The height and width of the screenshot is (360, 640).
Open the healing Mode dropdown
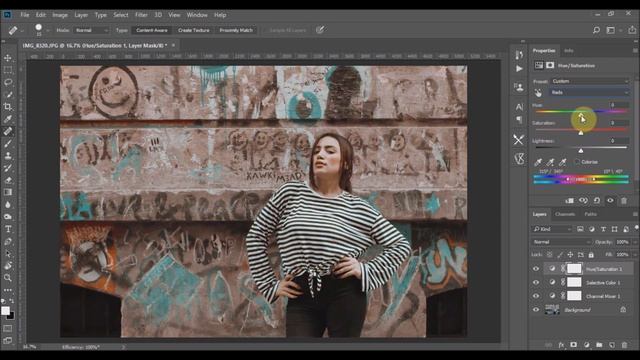[x=91, y=30]
